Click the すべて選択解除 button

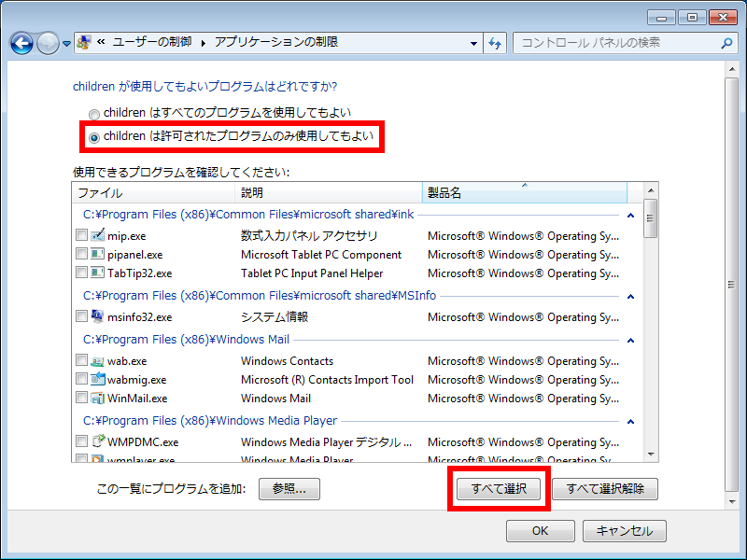605,489
